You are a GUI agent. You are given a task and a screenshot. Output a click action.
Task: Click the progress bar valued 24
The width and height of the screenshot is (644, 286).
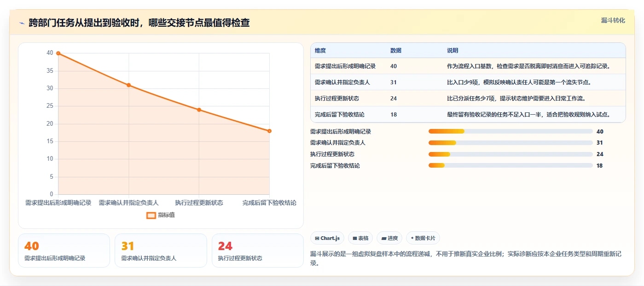coord(511,154)
